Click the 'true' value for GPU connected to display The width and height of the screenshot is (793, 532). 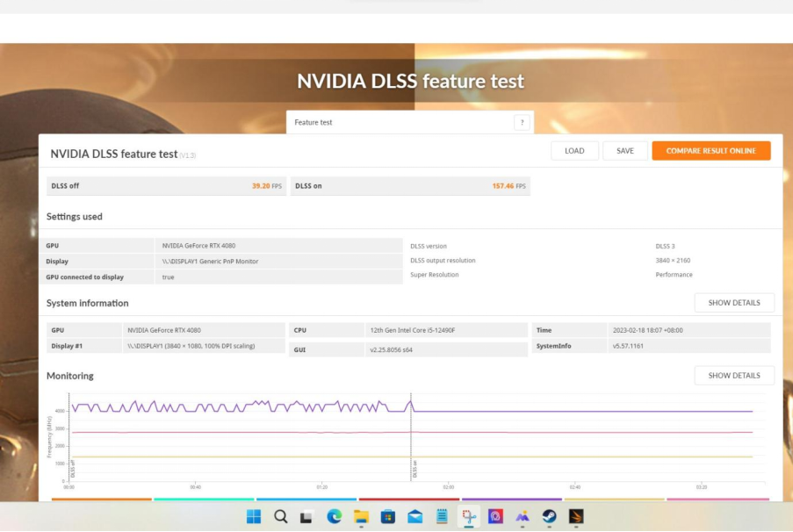(x=168, y=277)
